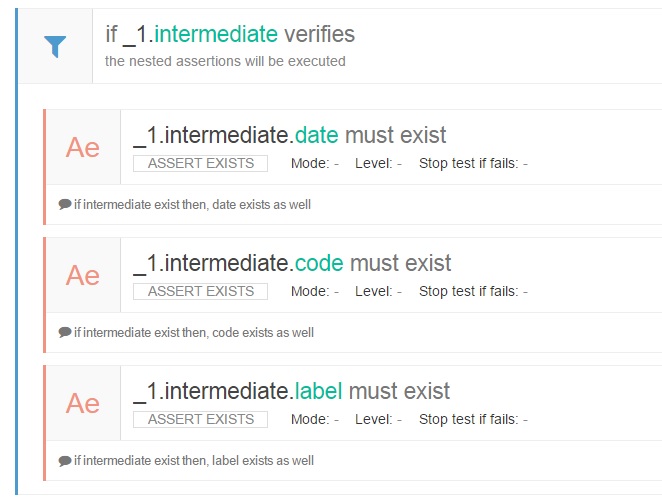
Task: Click the Ae icon for date assertion
Action: click(83, 147)
